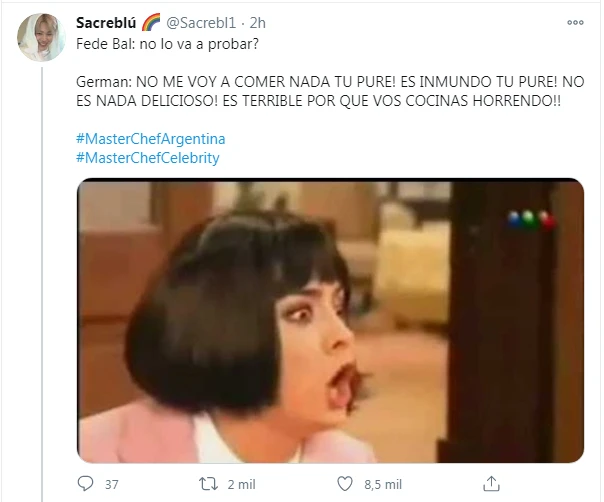Open the Sacreblú display name profile

[x=106, y=23]
